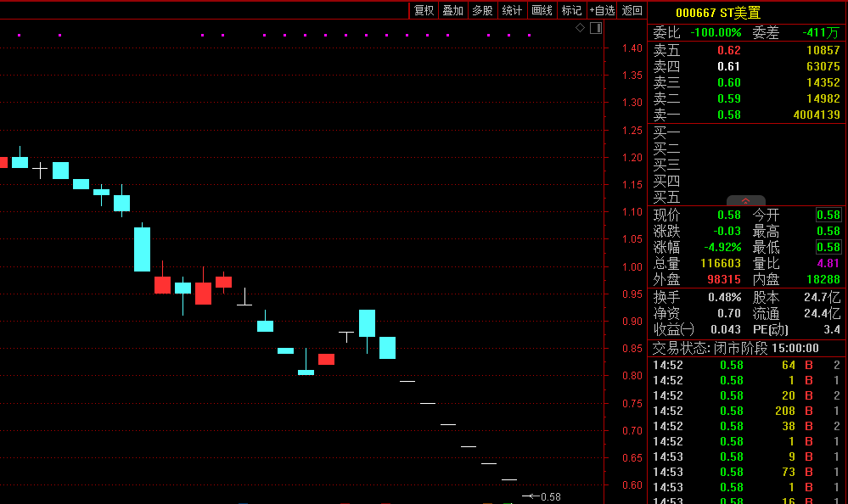
Task: Select the 卖一 ask price row
Action: click(x=746, y=115)
